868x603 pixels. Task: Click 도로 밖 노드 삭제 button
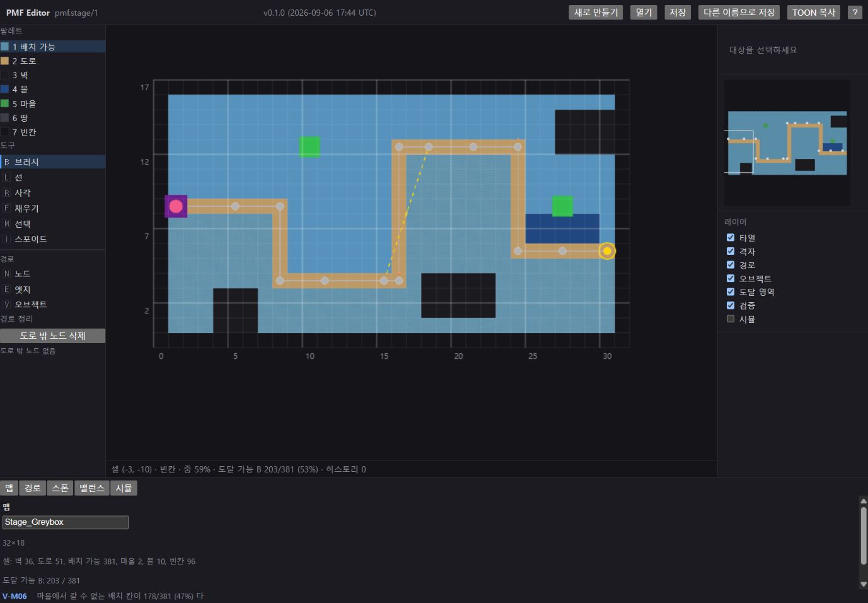[x=52, y=336]
